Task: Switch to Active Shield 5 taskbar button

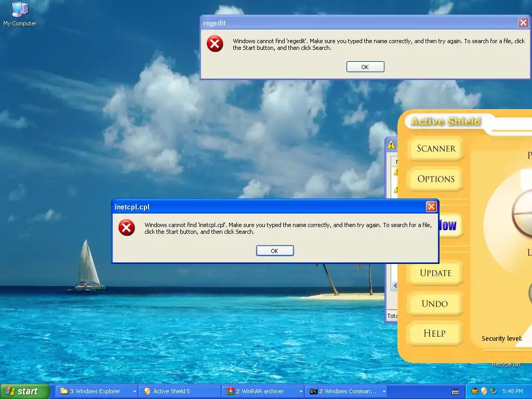Action: point(180,392)
